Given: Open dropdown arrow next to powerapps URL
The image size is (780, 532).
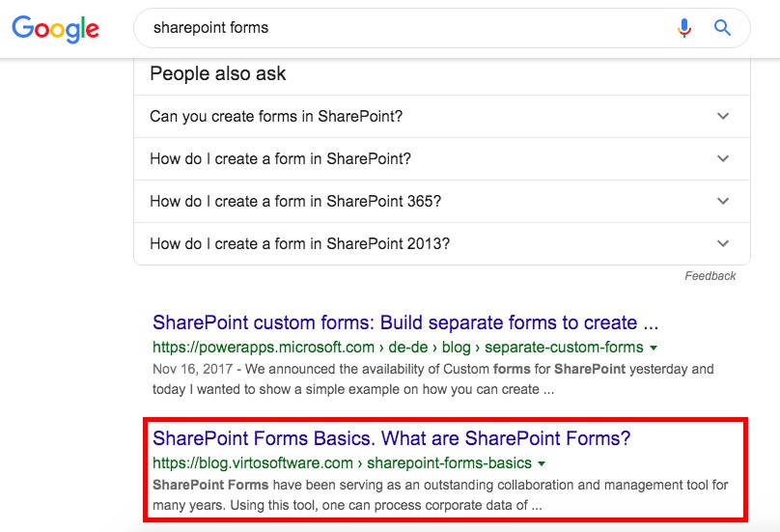Looking at the screenshot, I should [654, 348].
